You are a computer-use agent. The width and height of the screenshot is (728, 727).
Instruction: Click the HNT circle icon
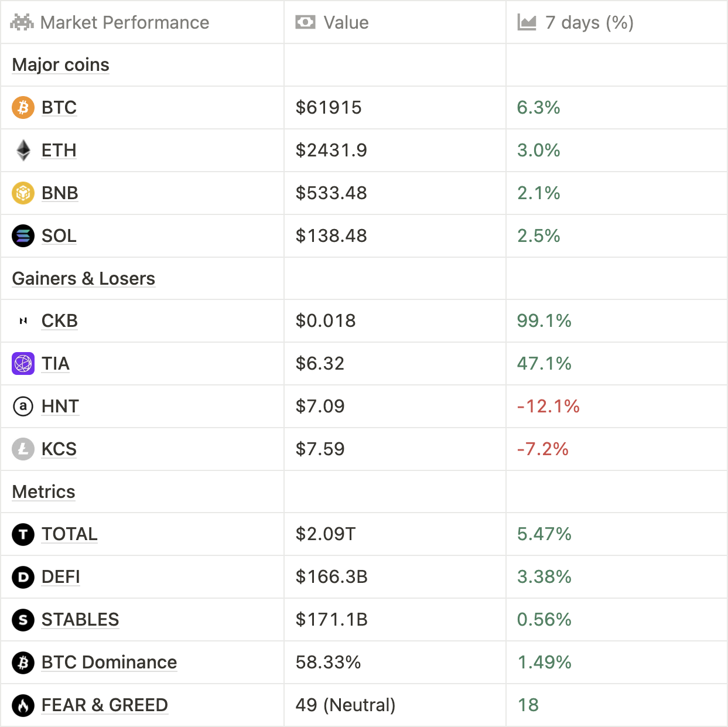pos(23,407)
